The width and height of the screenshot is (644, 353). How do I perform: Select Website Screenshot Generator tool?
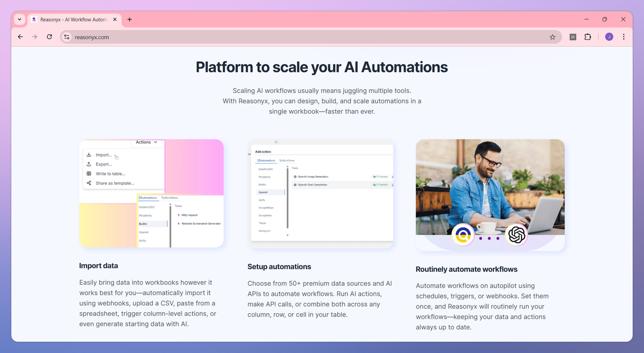199,224
